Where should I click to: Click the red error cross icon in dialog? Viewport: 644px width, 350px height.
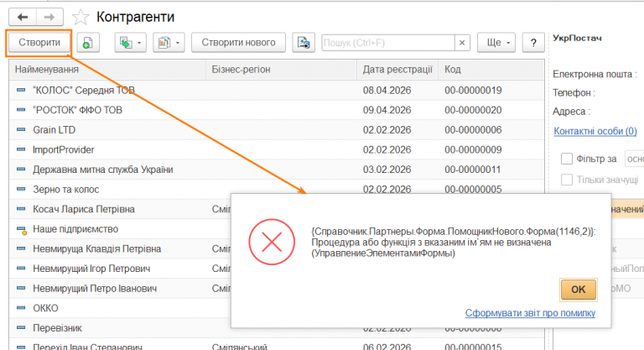pos(272,242)
